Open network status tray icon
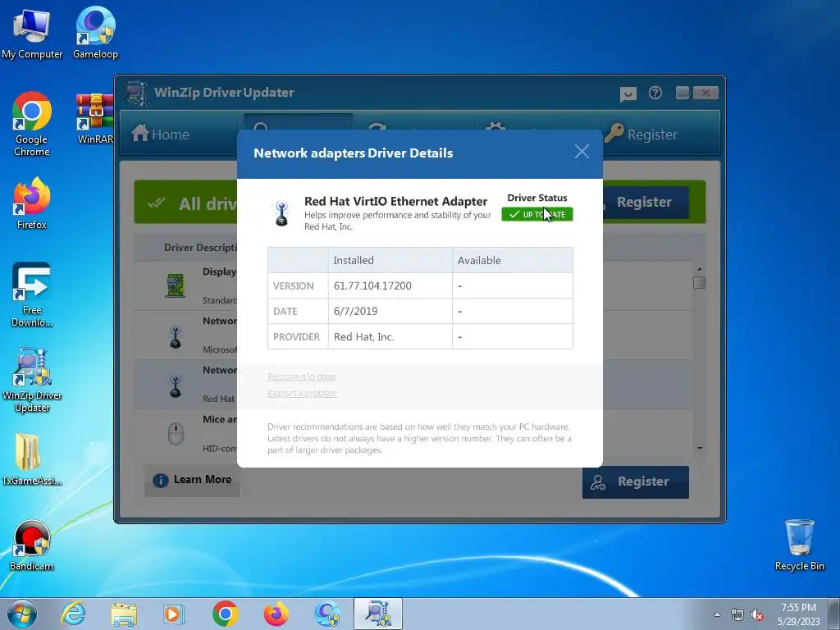This screenshot has height=630, width=840. [737, 614]
